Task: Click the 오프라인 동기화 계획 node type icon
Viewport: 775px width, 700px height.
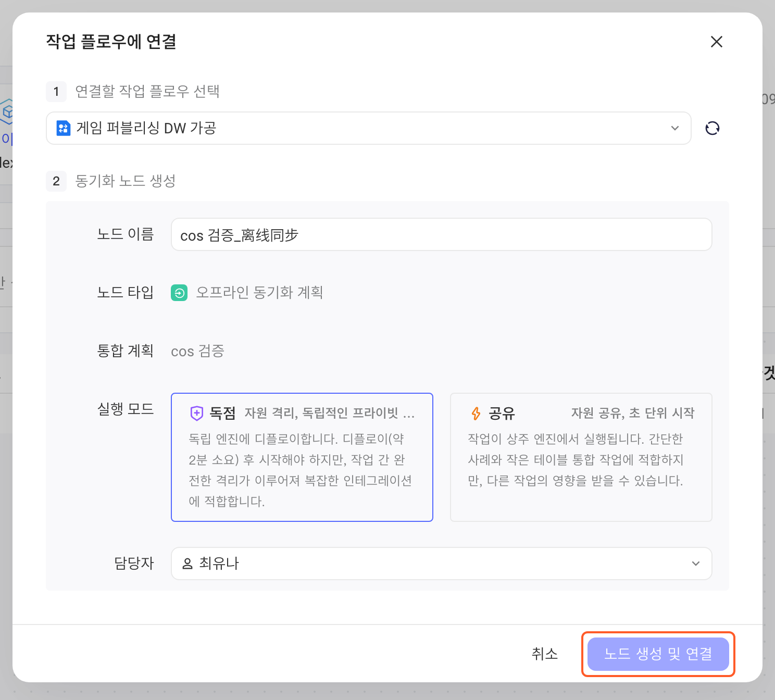Action: point(179,293)
